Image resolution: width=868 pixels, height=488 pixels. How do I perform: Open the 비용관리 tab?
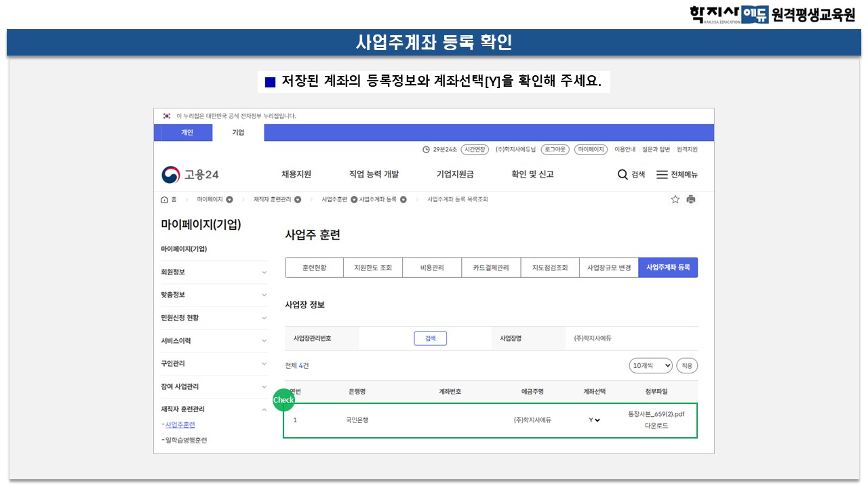[432, 268]
